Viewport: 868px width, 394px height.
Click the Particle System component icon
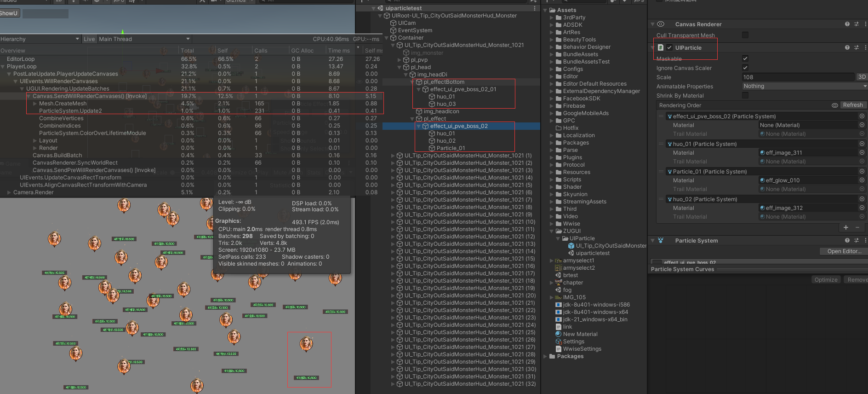661,240
